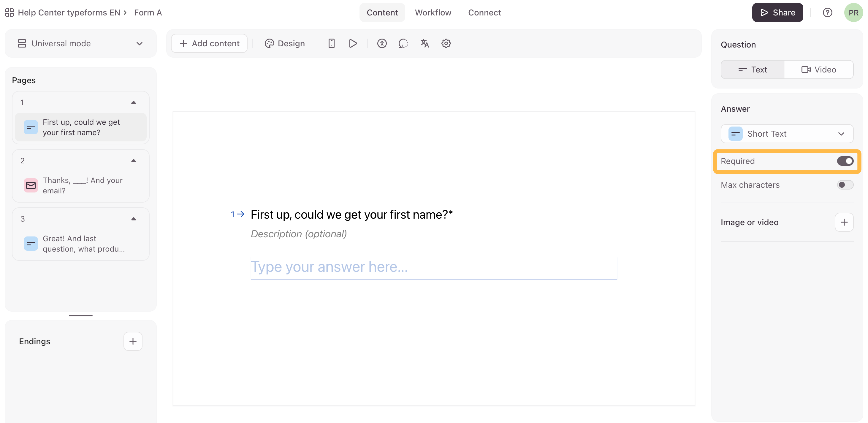Switch to the Workflow tab
This screenshot has height=423, width=868.
point(433,12)
